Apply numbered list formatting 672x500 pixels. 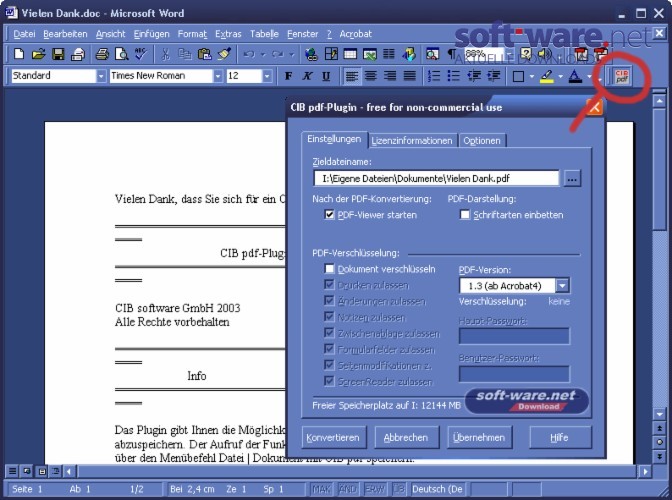pos(434,76)
